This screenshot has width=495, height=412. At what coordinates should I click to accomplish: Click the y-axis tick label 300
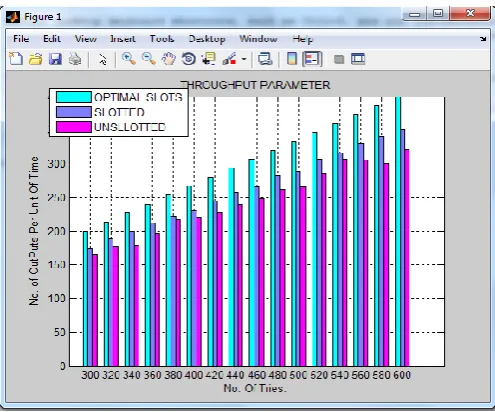(56, 164)
